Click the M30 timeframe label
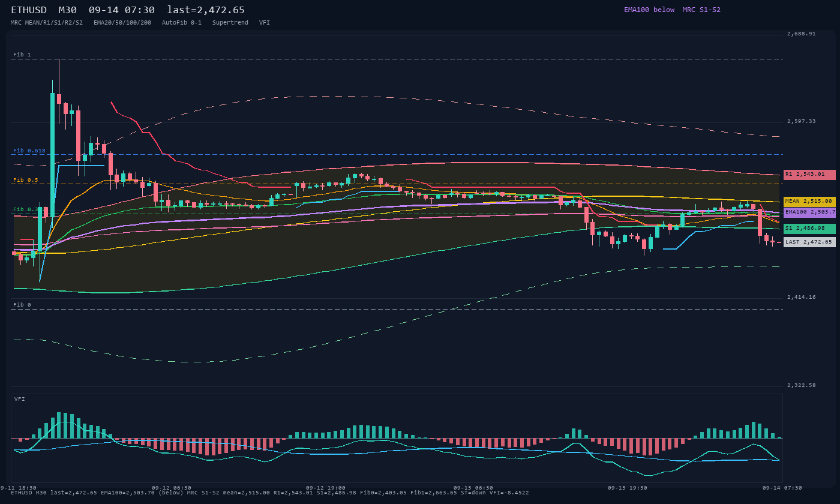The image size is (840, 504). point(68,10)
